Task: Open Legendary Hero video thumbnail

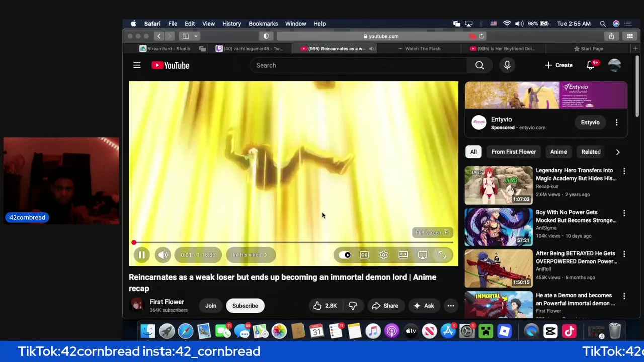Action: 499,185
